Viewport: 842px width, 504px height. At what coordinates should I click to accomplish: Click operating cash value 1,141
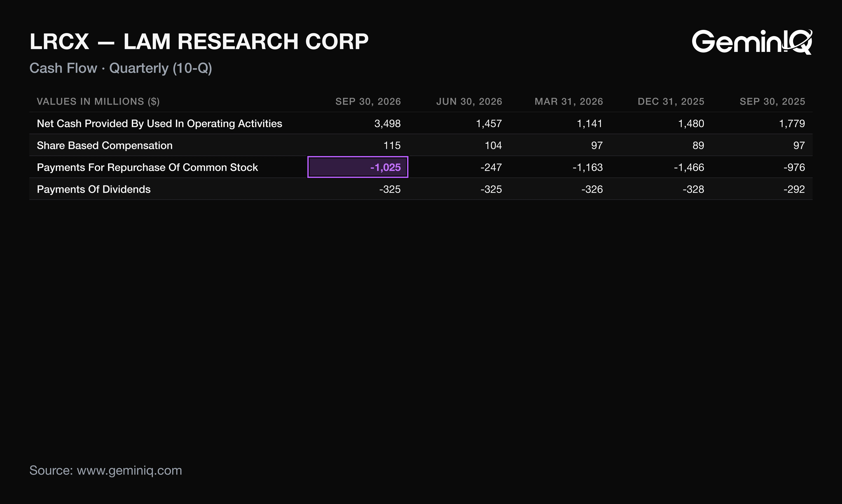tap(590, 124)
